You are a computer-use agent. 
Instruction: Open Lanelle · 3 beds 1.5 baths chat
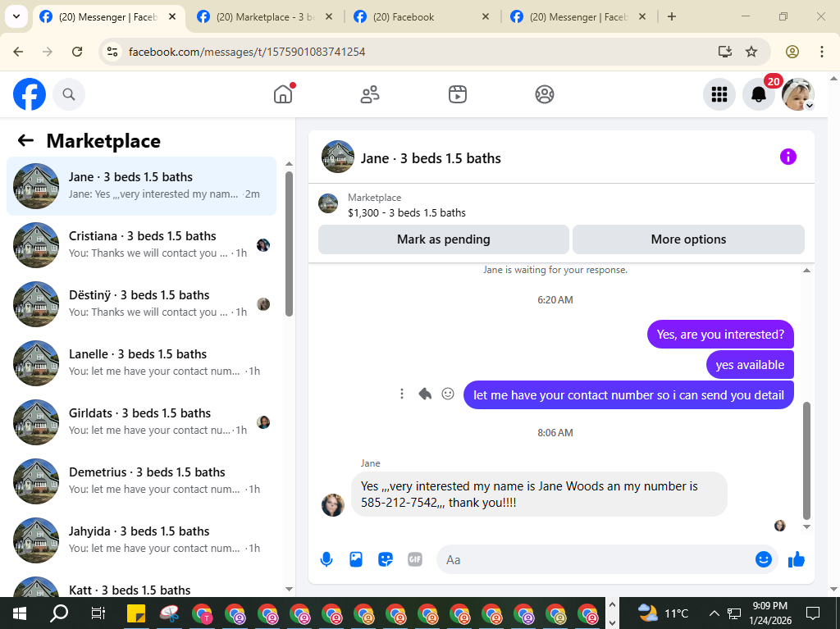click(x=141, y=362)
